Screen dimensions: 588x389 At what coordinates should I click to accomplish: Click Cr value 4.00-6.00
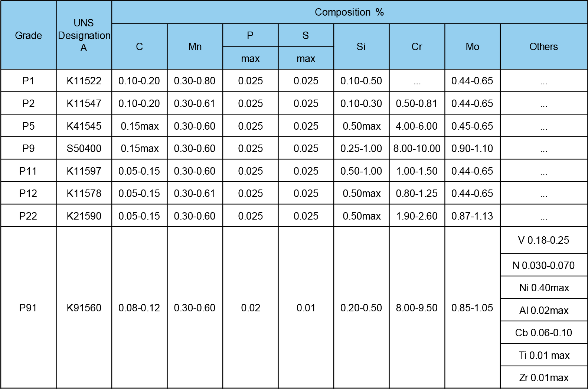tap(417, 126)
